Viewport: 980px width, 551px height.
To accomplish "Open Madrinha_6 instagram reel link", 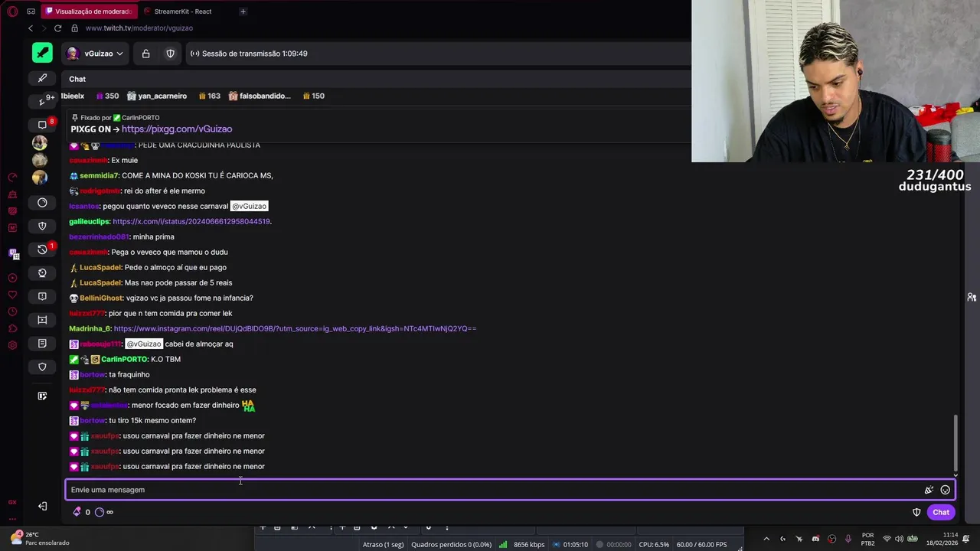I will [x=295, y=328].
